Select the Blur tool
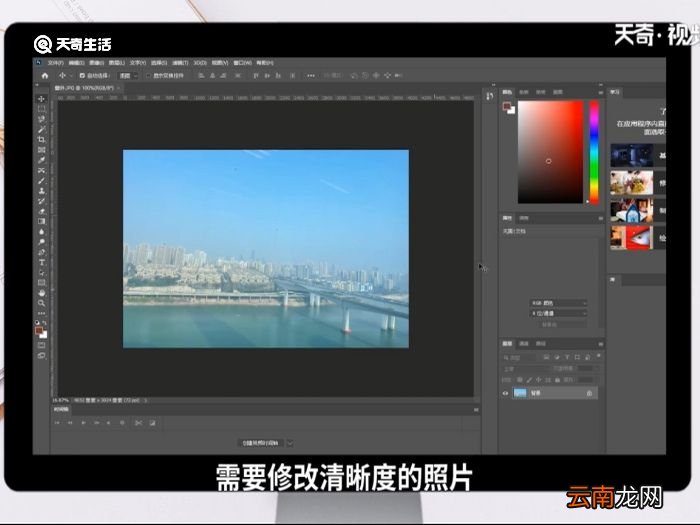The image size is (700, 525). (x=42, y=232)
